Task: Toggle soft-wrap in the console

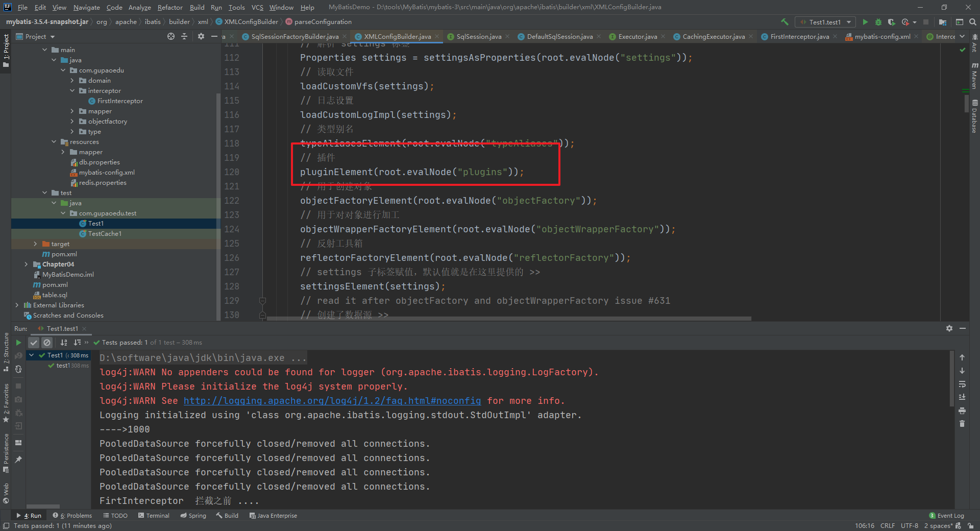Action: pyautogui.click(x=962, y=384)
